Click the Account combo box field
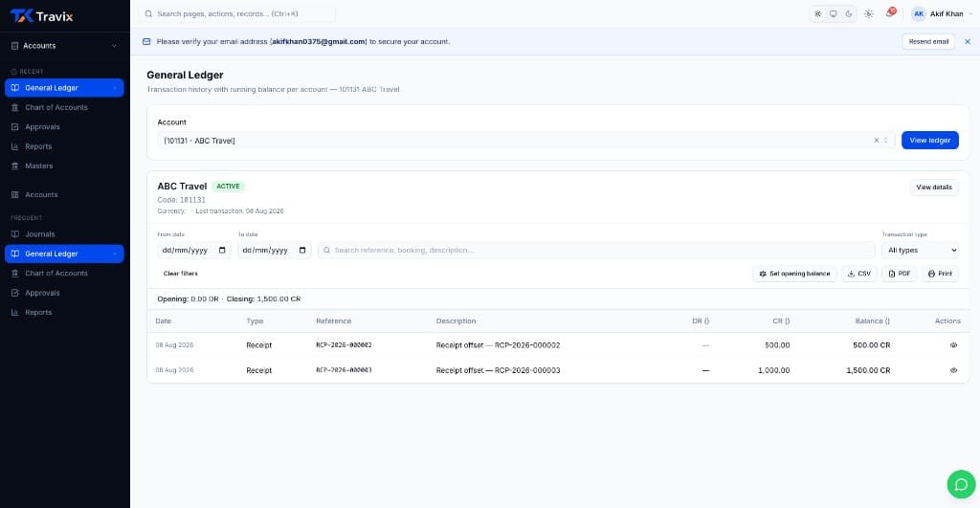The image size is (980, 508). tap(525, 141)
